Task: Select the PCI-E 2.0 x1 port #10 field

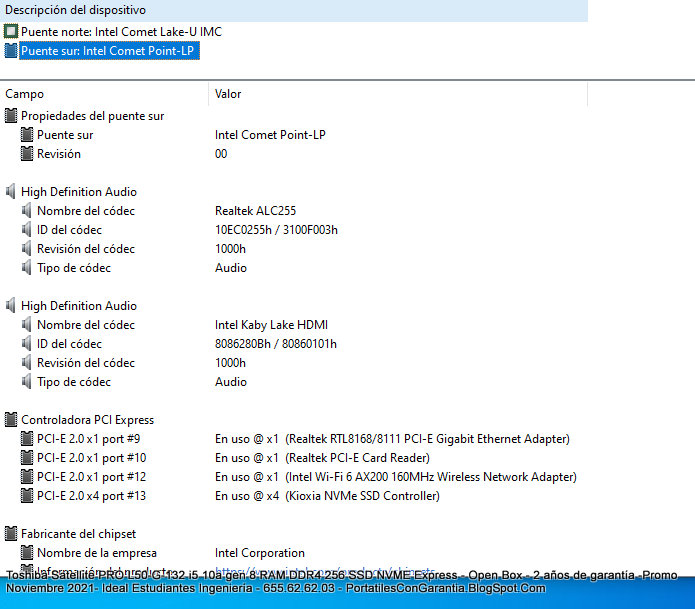Action: (92, 458)
